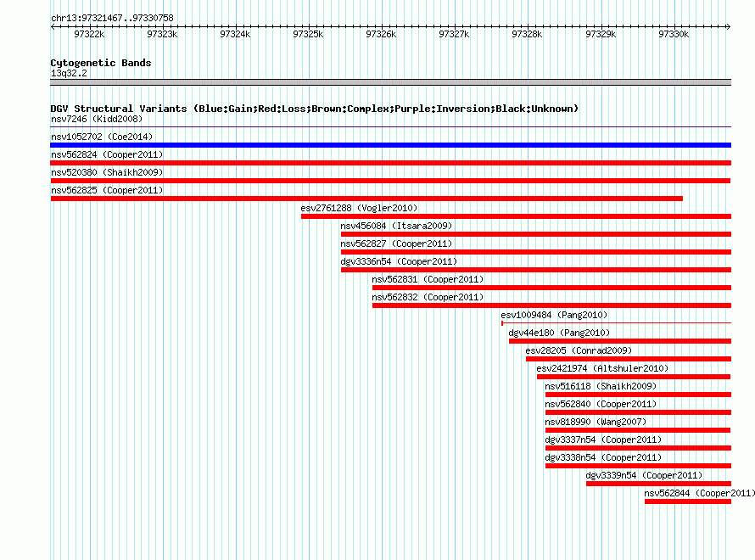Click the nsv562844 (Cooper2011) label
Screen dimensions: 755x560
[699, 493]
